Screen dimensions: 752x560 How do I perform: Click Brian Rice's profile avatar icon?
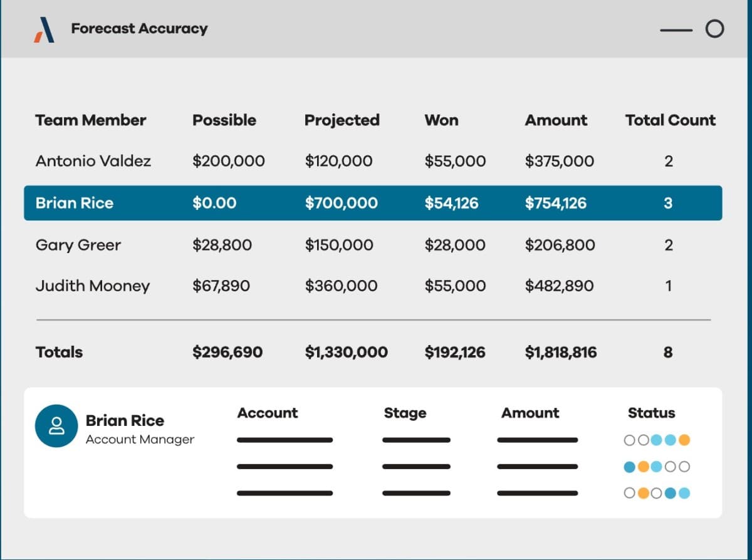(56, 426)
